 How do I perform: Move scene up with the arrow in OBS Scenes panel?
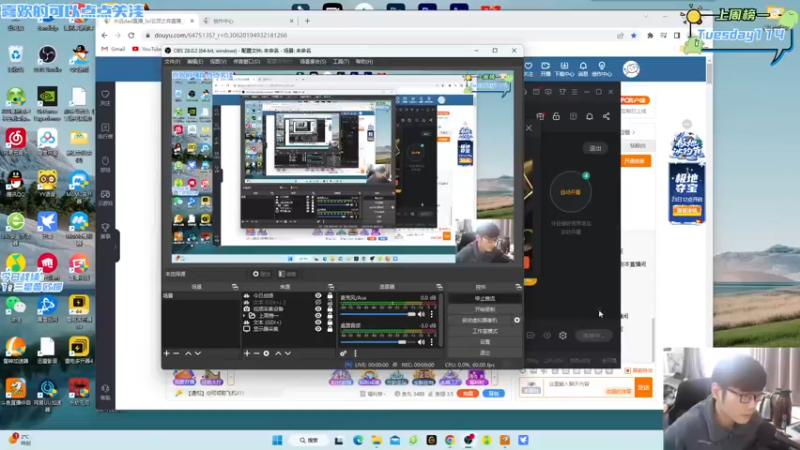[188, 353]
